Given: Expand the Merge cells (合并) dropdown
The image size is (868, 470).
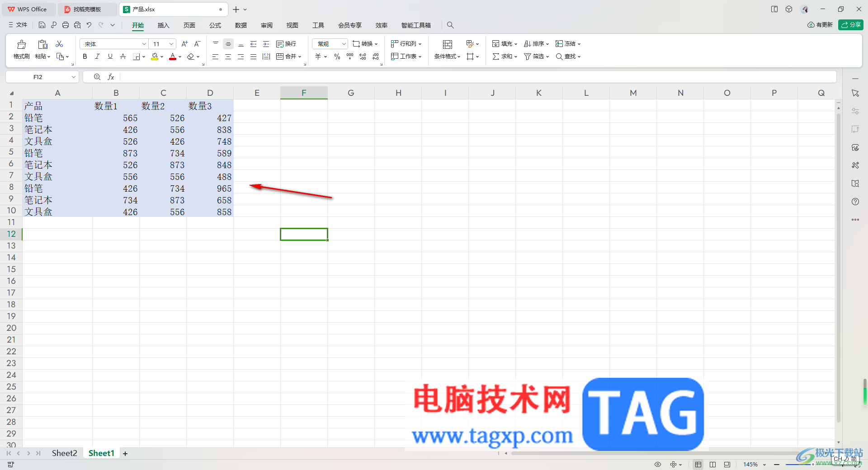Looking at the screenshot, I should click(x=299, y=57).
